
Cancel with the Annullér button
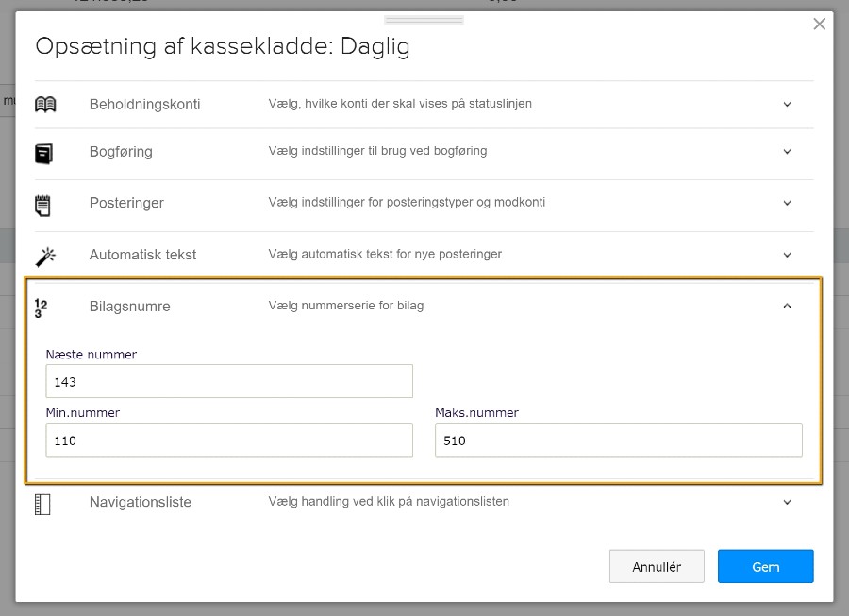(657, 566)
